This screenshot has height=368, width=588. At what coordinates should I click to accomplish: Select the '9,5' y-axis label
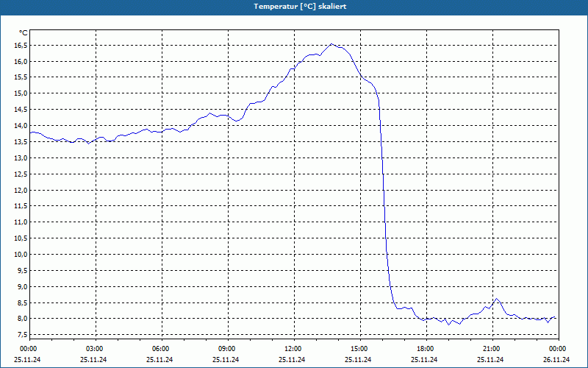22,271
